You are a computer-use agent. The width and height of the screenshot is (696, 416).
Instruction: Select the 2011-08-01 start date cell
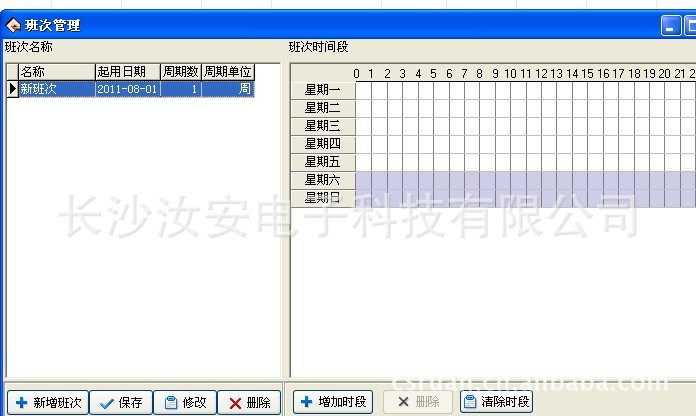(x=127, y=89)
